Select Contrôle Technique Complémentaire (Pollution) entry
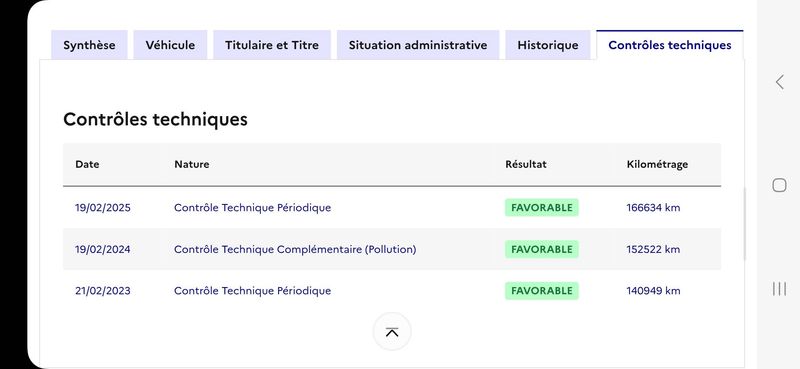 point(295,249)
